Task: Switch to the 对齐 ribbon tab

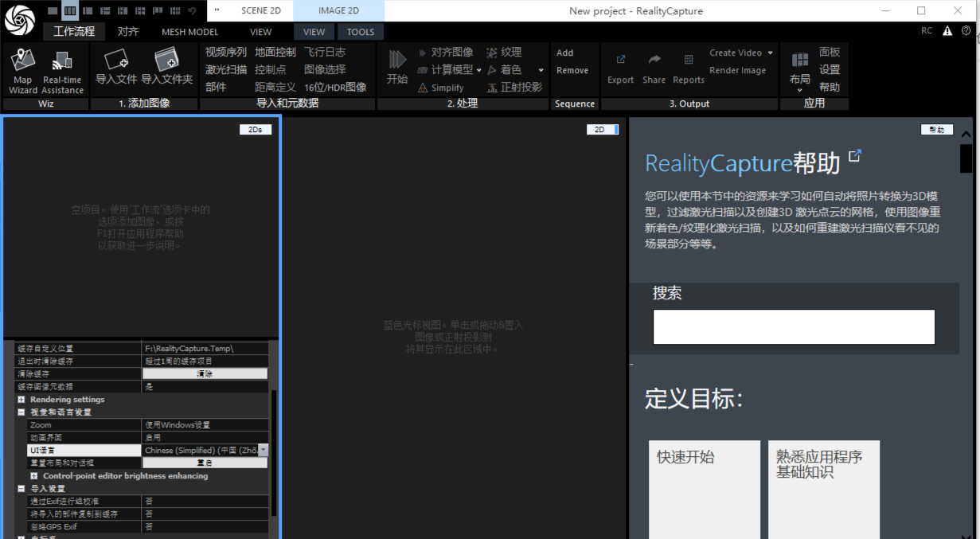Action: coord(128,32)
